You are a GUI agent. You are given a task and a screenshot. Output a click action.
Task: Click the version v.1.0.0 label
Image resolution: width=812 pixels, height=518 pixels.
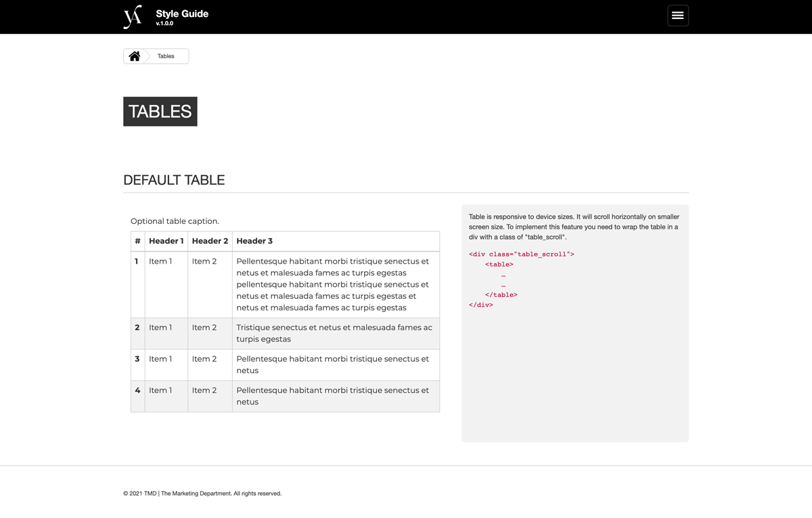tap(164, 24)
